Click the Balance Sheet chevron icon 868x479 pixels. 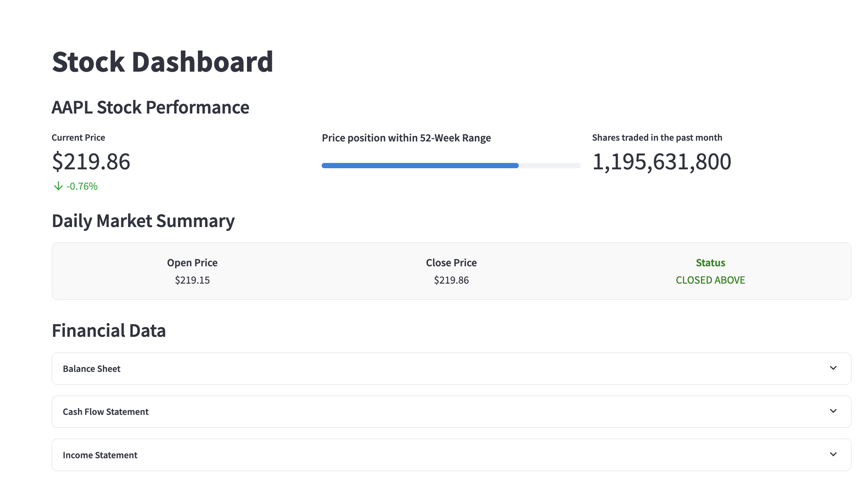click(833, 368)
